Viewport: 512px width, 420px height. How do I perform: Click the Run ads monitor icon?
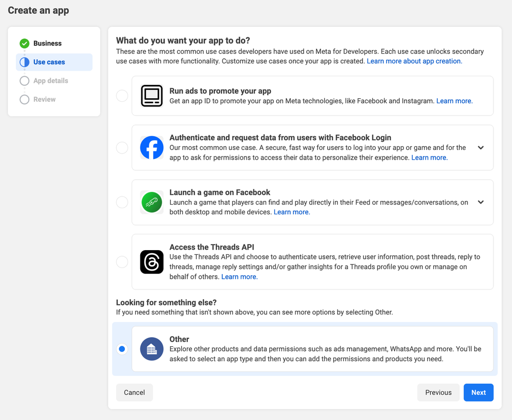tap(152, 96)
